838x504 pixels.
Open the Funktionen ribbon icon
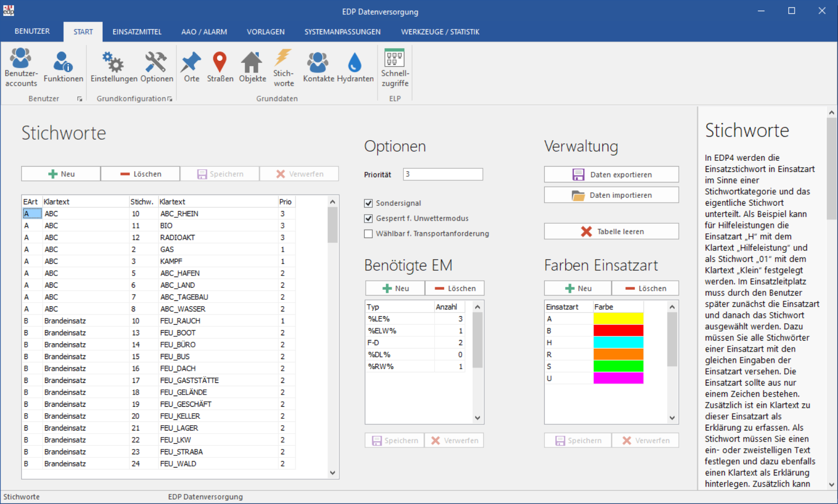[x=63, y=67]
